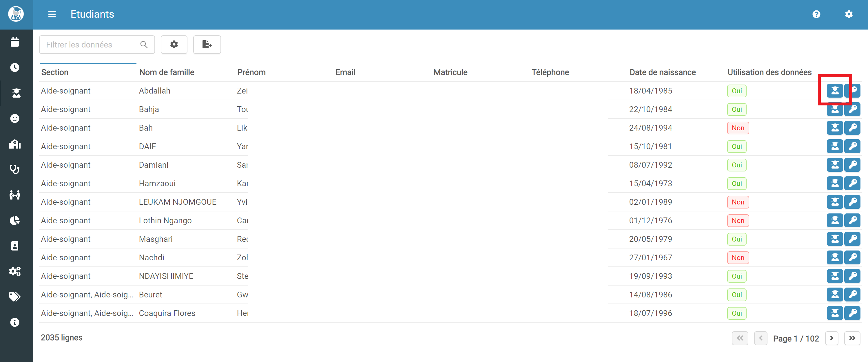The width and height of the screenshot is (868, 362).
Task: Select the 'Hamzaoui' family name cell
Action: pos(157,183)
